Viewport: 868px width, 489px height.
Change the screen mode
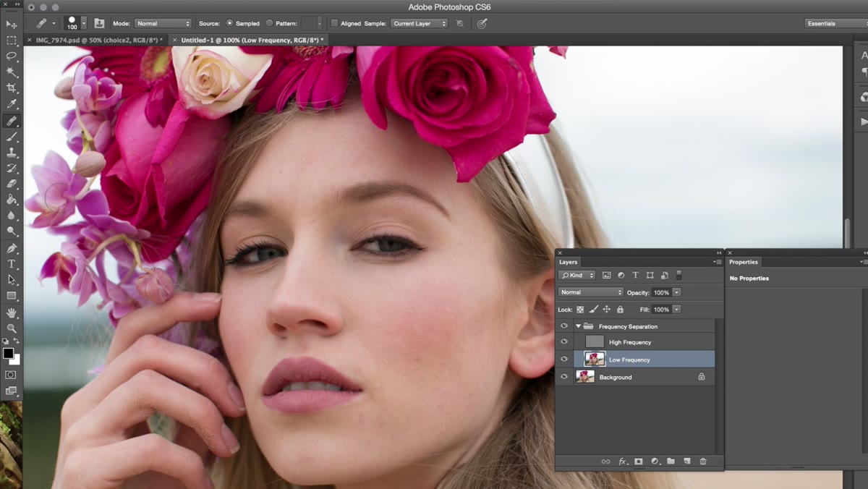click(11, 391)
